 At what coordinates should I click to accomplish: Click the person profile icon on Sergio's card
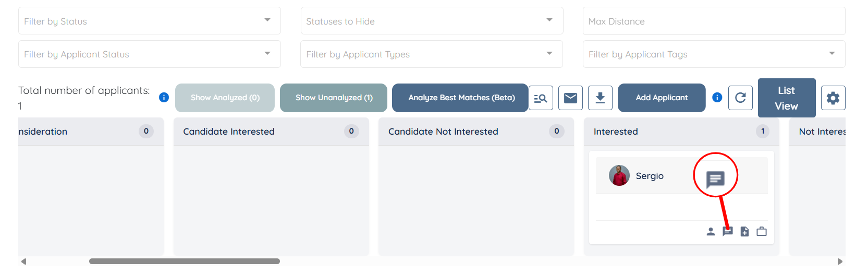tap(710, 231)
